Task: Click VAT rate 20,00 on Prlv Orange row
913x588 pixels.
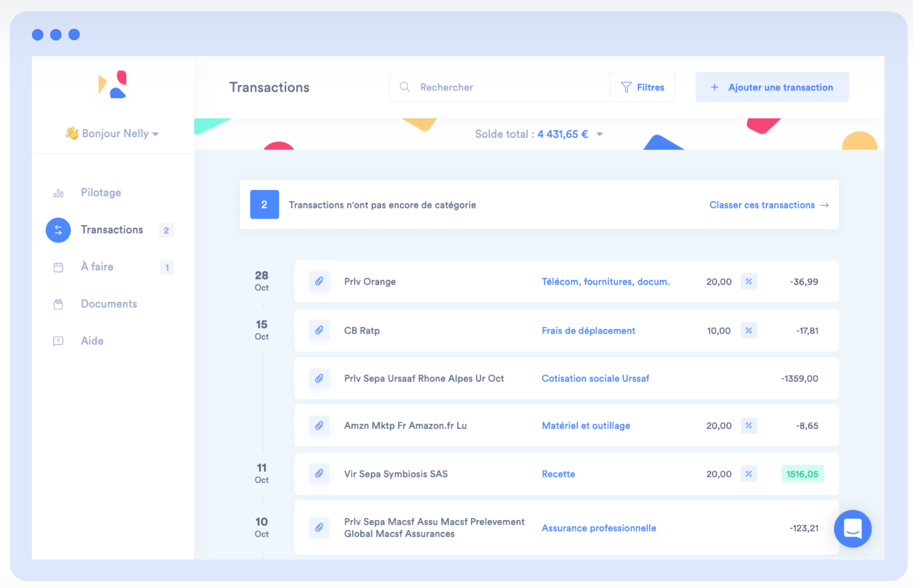Action: (x=719, y=281)
